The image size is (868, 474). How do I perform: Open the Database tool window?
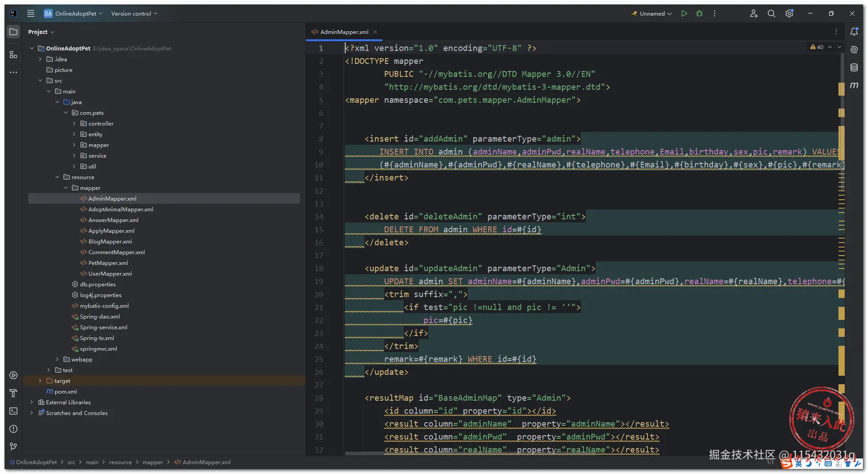click(854, 67)
